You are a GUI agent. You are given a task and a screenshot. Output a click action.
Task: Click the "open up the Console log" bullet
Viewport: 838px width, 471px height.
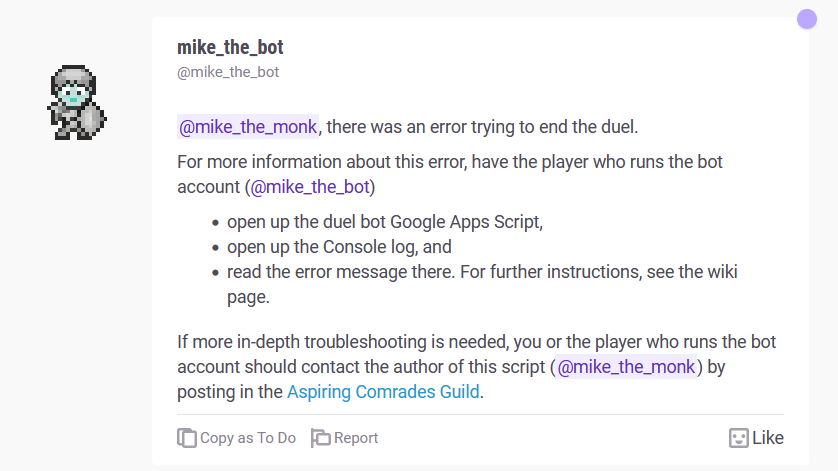339,247
